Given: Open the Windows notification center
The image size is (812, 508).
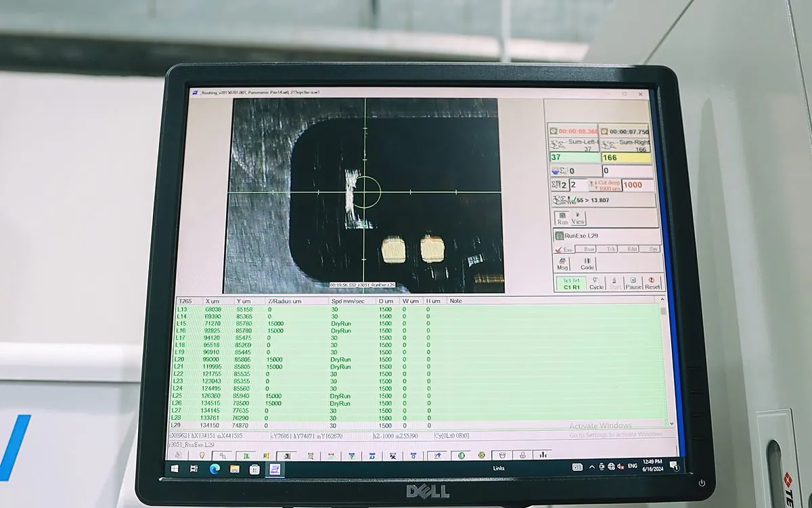Looking at the screenshot, I should coord(674,467).
